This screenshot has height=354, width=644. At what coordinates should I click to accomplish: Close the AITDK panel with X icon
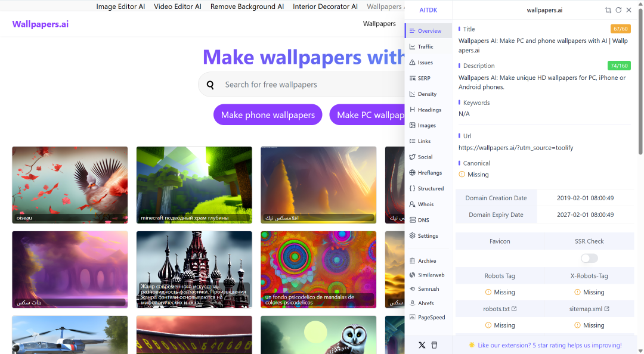(x=629, y=10)
